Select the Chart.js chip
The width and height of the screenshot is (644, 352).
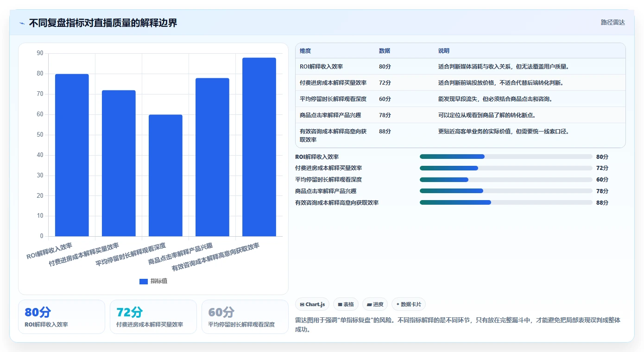click(x=312, y=304)
